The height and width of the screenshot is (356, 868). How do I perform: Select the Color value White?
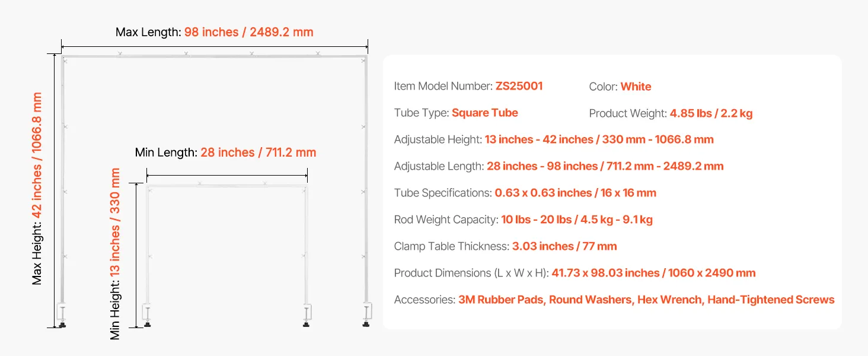[636, 87]
